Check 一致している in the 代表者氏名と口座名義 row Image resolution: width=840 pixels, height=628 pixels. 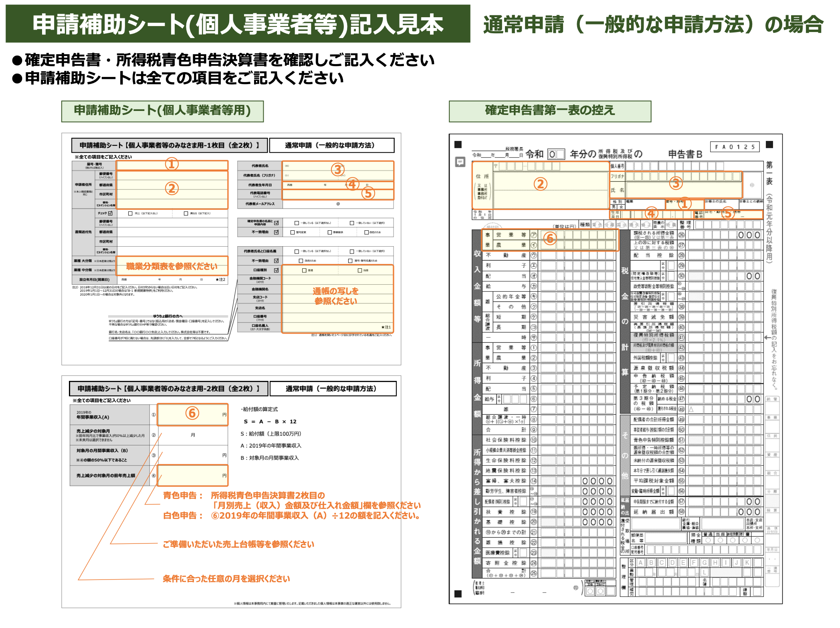point(297,252)
